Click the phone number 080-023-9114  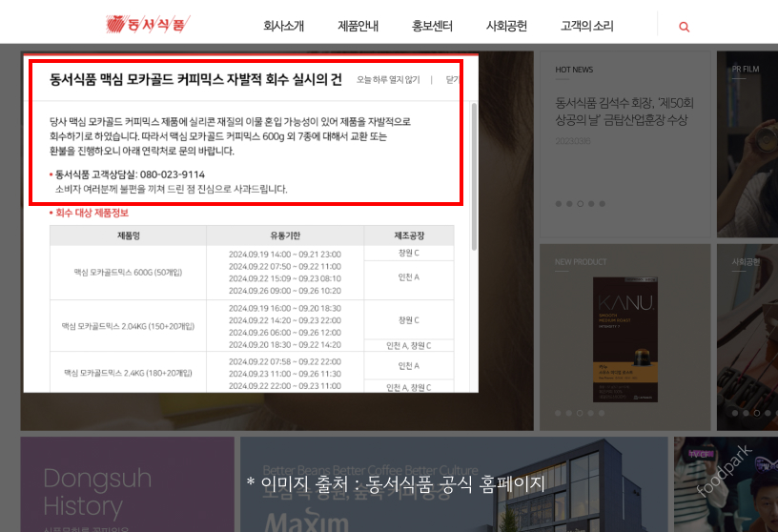point(173,174)
